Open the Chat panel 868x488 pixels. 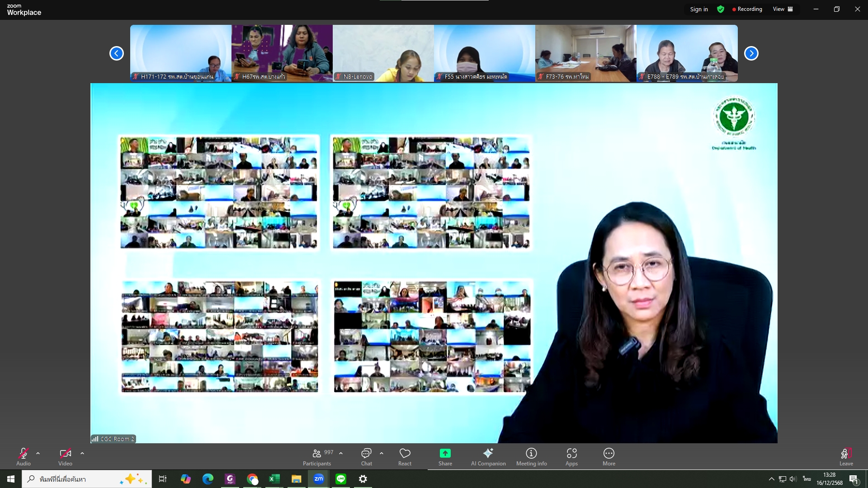tap(366, 456)
